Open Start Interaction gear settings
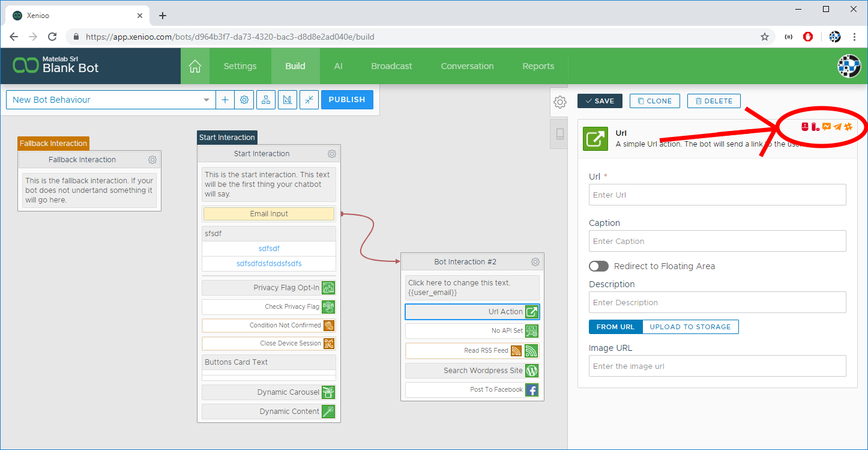Image resolution: width=868 pixels, height=450 pixels. [x=332, y=154]
